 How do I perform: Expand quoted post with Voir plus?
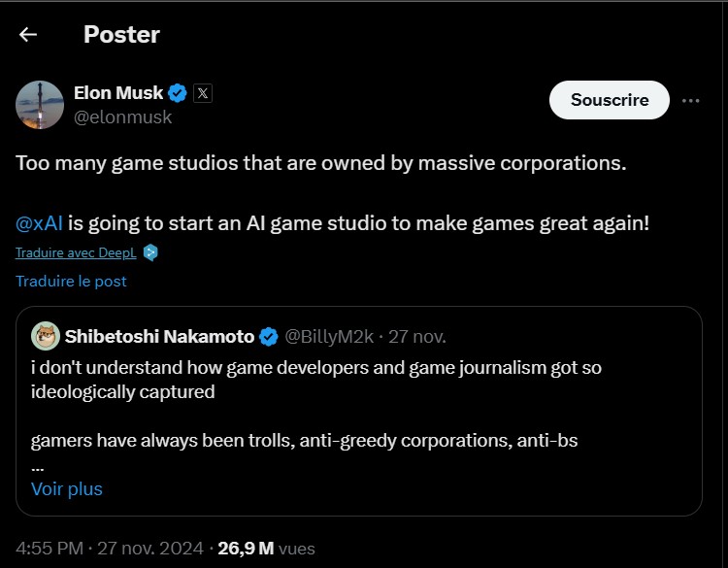click(x=66, y=488)
